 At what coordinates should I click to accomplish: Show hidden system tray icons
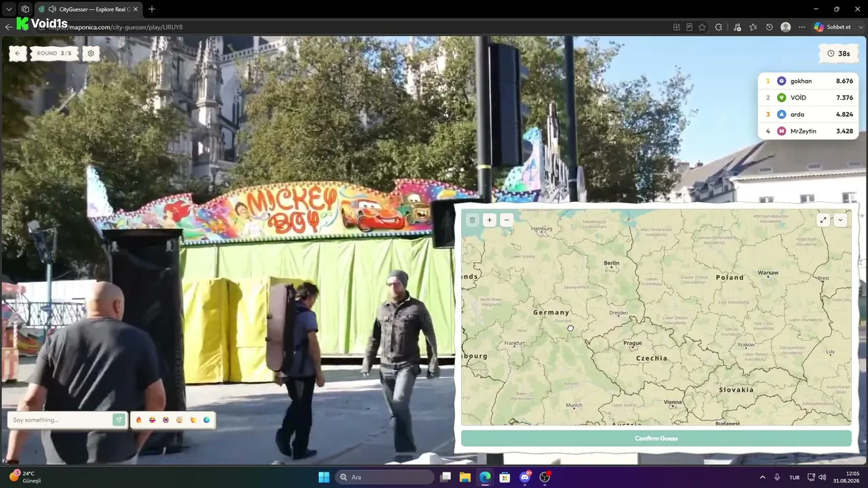point(762,477)
